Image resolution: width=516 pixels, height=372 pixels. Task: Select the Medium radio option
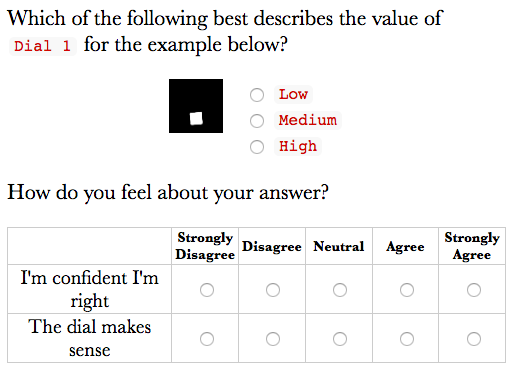[257, 121]
